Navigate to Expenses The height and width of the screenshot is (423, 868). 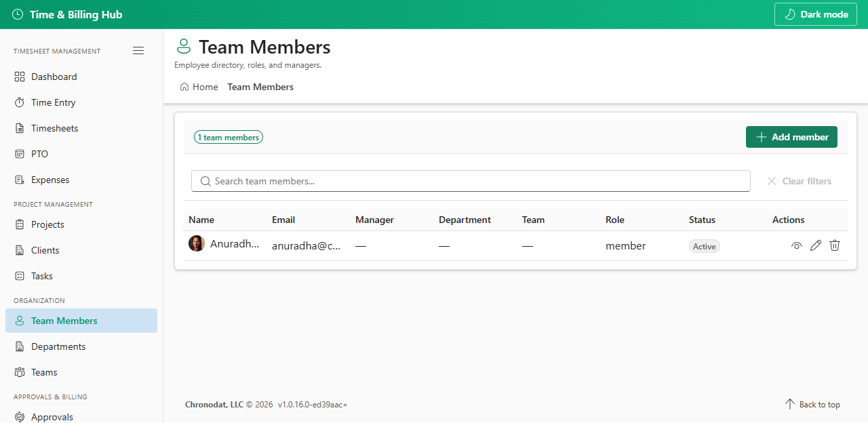click(x=81, y=180)
